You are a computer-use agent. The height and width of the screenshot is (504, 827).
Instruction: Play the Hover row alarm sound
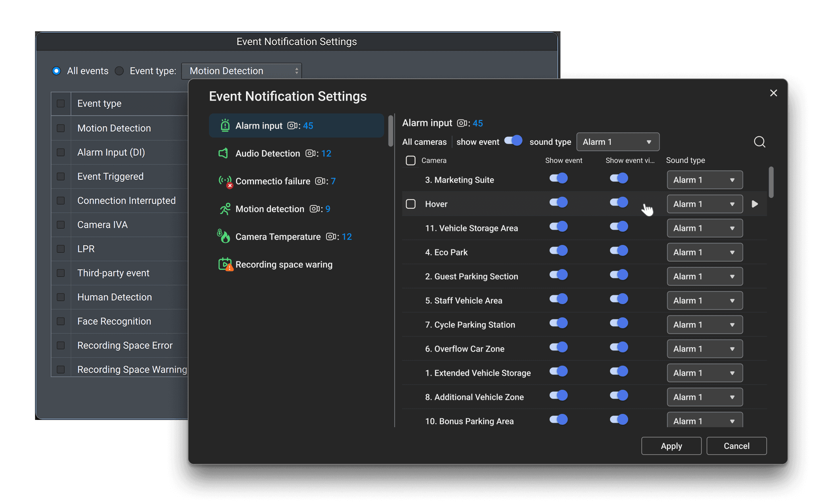pyautogui.click(x=755, y=204)
